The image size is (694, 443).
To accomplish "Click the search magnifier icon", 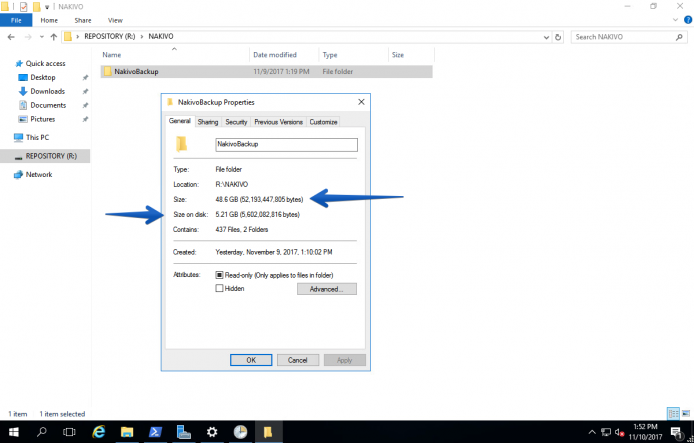I will pos(679,37).
